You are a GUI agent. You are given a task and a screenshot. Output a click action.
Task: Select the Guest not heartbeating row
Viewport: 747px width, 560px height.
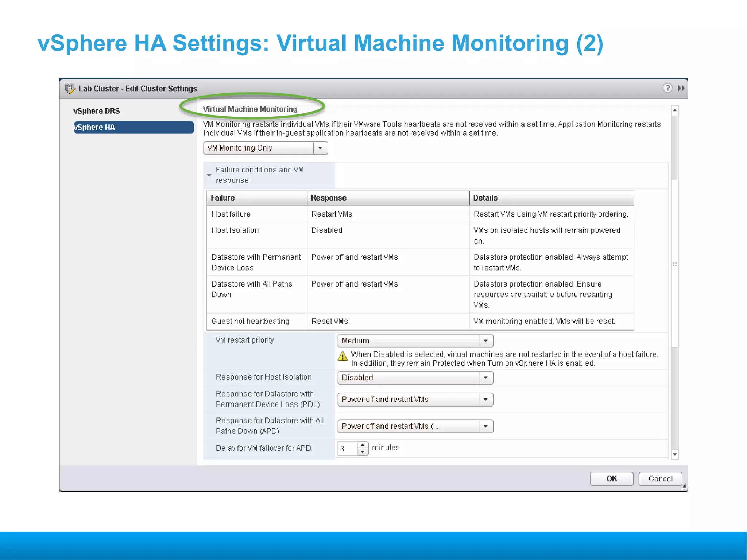point(420,322)
